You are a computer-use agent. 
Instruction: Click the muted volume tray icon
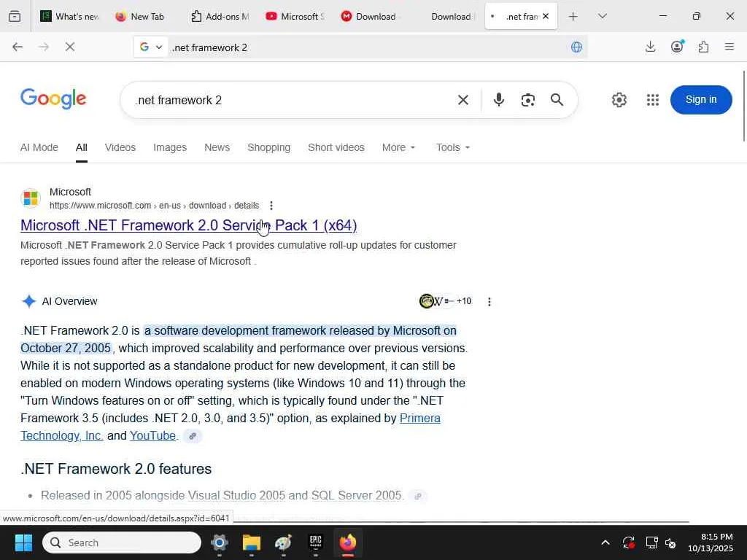pyautogui.click(x=670, y=542)
